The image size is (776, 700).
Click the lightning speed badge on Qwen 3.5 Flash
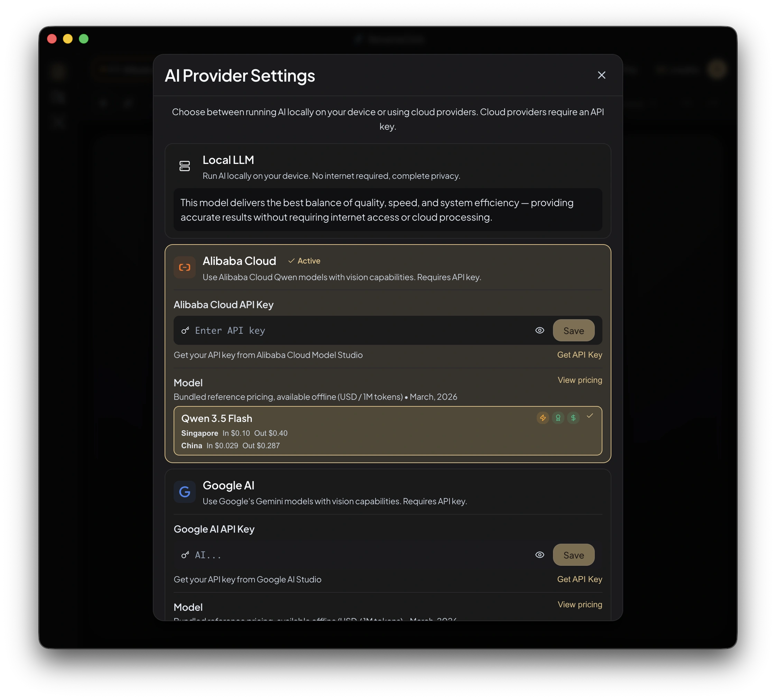click(x=543, y=418)
